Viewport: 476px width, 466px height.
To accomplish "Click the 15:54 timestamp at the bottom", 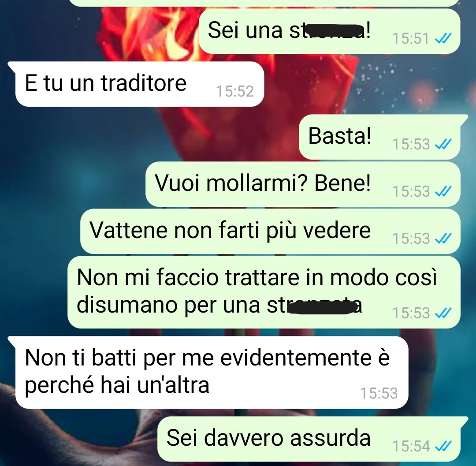I will [411, 446].
